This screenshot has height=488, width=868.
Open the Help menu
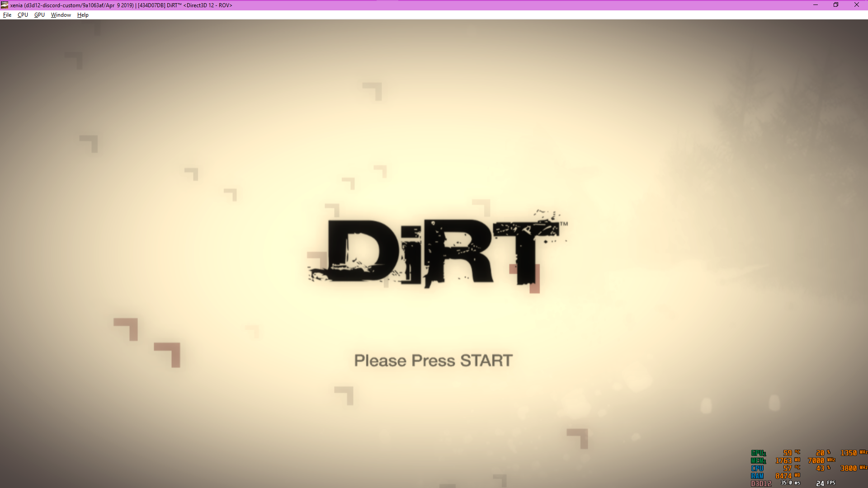click(x=83, y=15)
